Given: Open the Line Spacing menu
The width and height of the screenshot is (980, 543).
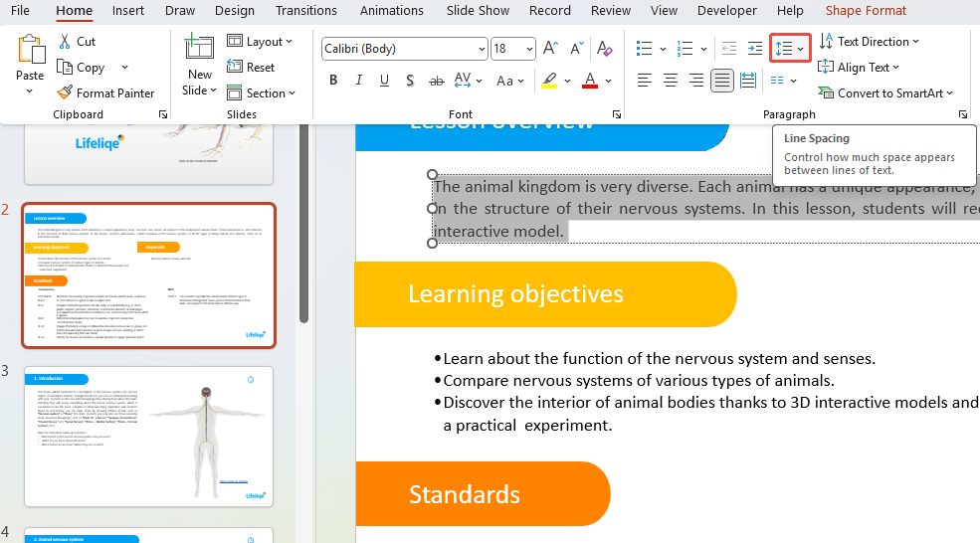Looking at the screenshot, I should coord(789,49).
